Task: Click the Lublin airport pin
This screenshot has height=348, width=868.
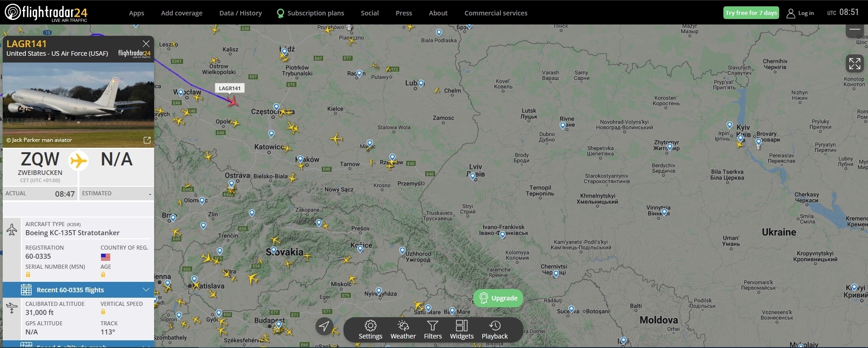Action: click(x=421, y=83)
